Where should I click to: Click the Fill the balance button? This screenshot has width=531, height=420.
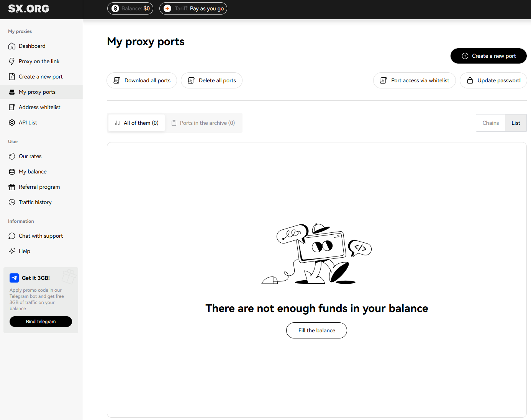(316, 330)
